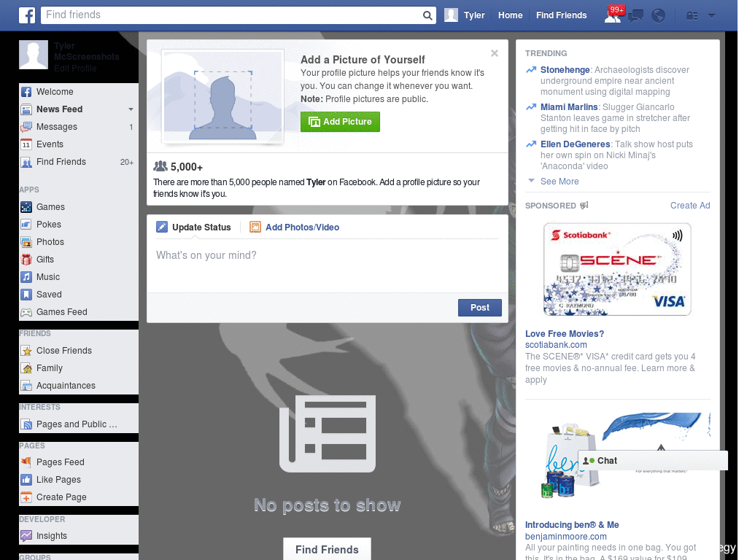Go to Home in top bar

tap(510, 15)
